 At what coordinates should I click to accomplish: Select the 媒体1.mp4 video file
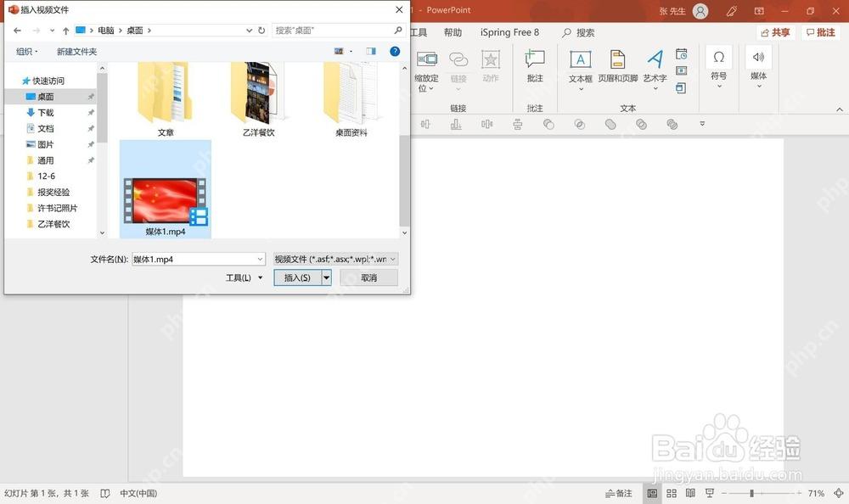tap(166, 189)
